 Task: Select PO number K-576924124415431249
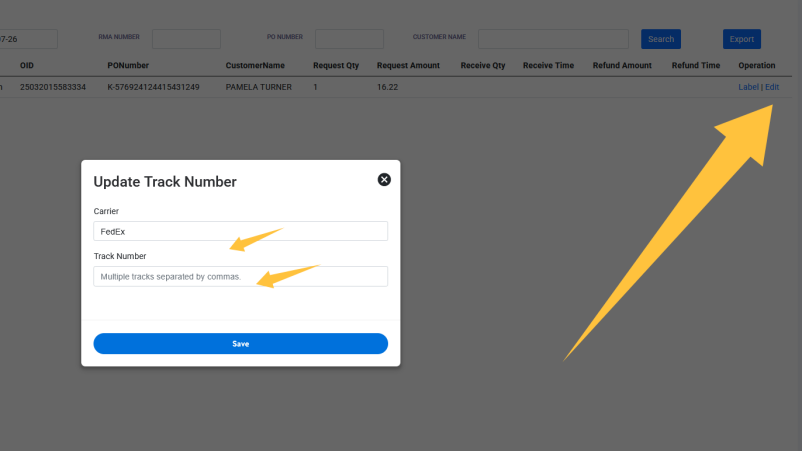click(153, 87)
